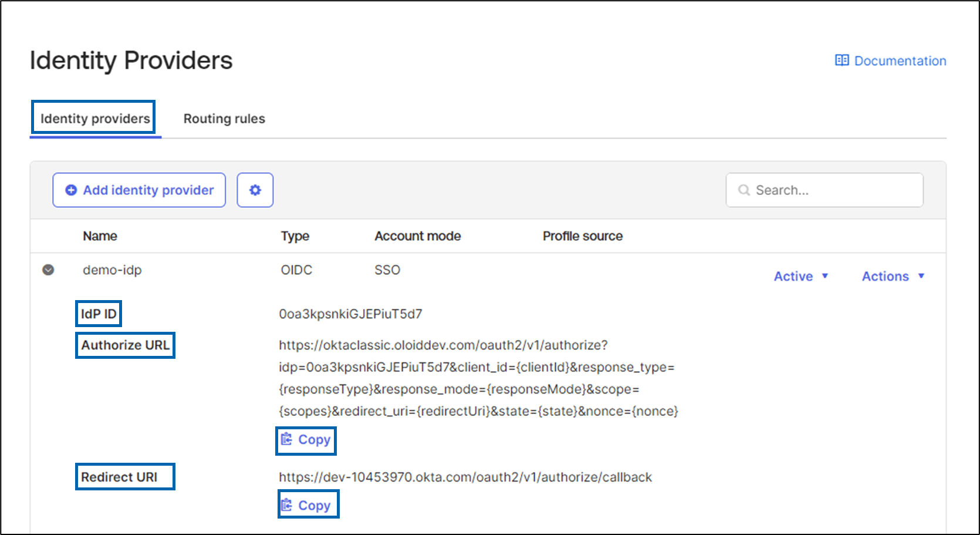Collapse the demo-idp row chevron

(x=48, y=270)
